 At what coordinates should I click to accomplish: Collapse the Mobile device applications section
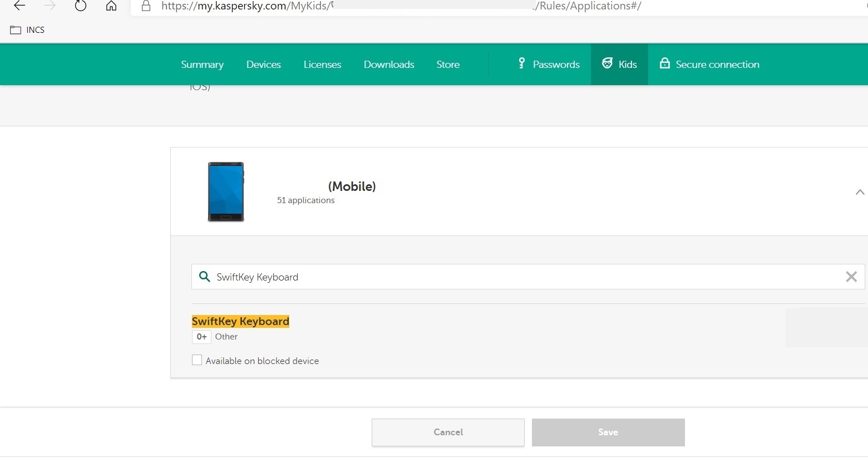[860, 192]
